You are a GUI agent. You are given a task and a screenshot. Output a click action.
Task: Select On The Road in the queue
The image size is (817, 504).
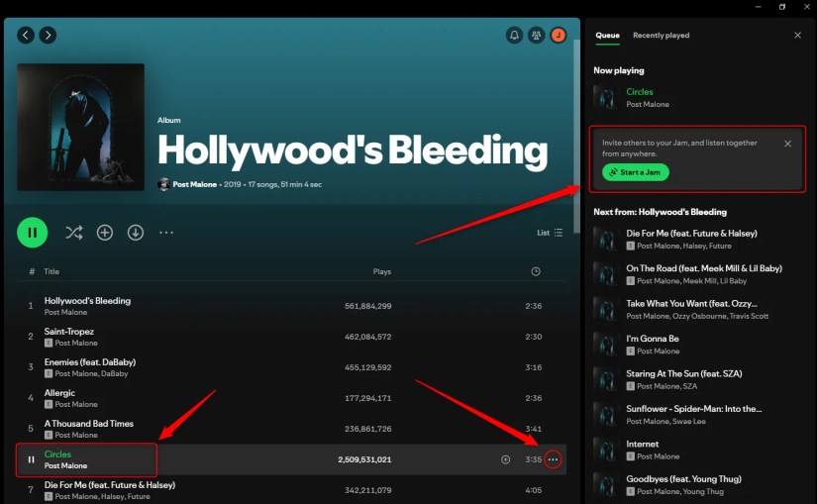pyautogui.click(x=704, y=268)
